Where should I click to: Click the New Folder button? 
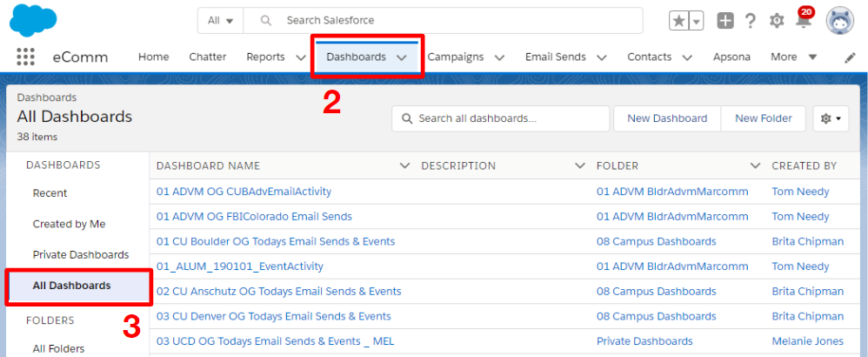coord(764,118)
